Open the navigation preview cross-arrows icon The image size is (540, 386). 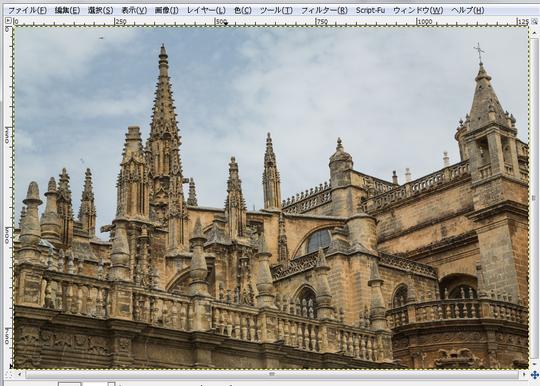coord(534,375)
